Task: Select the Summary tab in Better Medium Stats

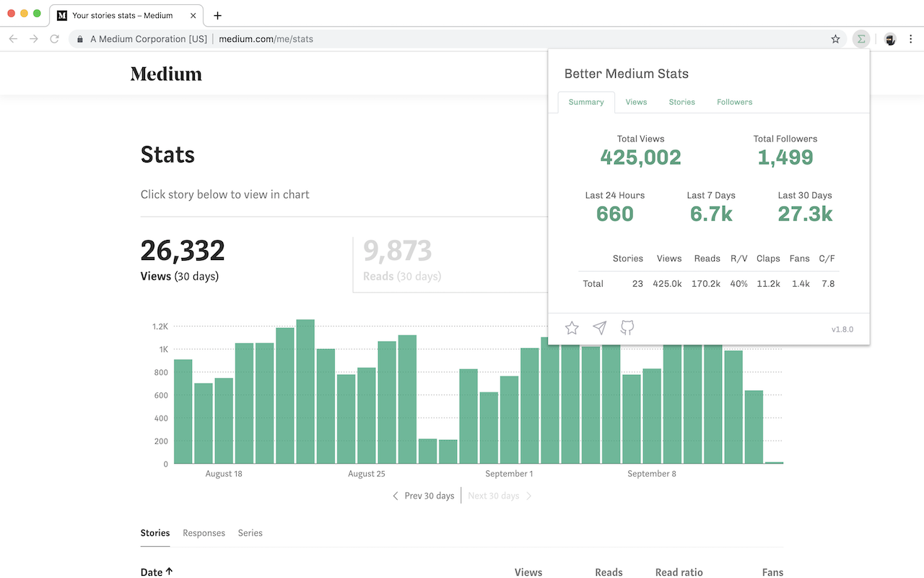Action: (586, 102)
